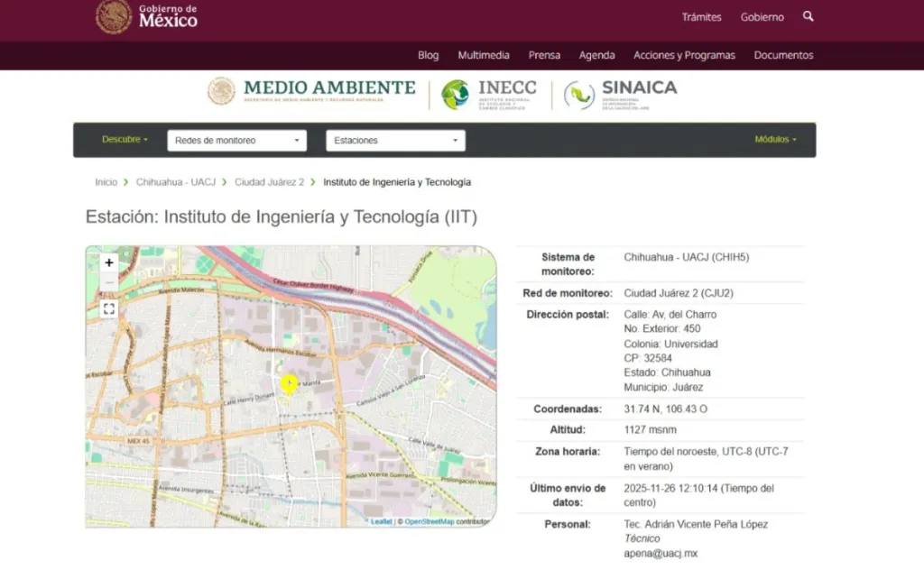Open Acciones y Programas in navigation
924x579 pixels.
click(684, 55)
